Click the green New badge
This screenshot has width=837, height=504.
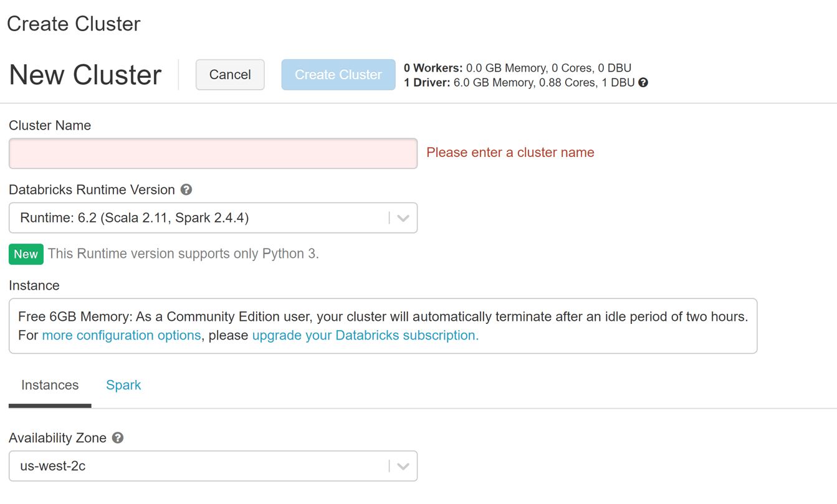point(26,254)
